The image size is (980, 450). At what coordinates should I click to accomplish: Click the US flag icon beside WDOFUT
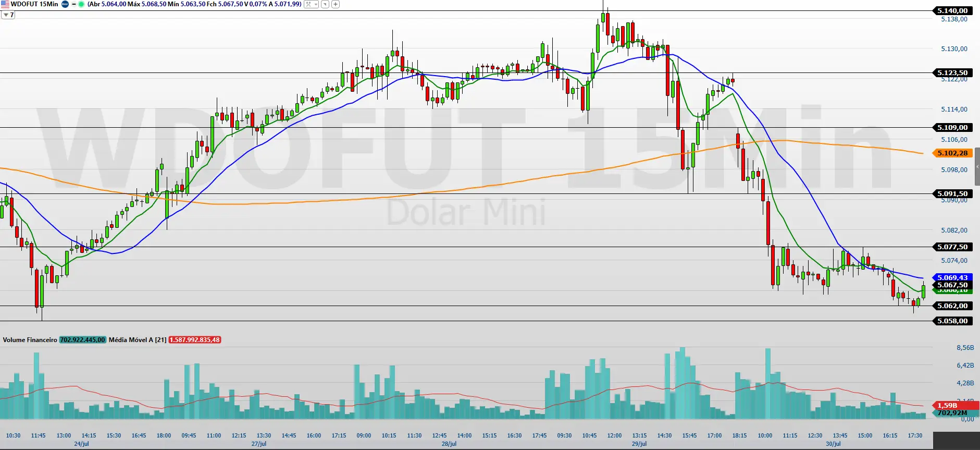click(5, 4)
